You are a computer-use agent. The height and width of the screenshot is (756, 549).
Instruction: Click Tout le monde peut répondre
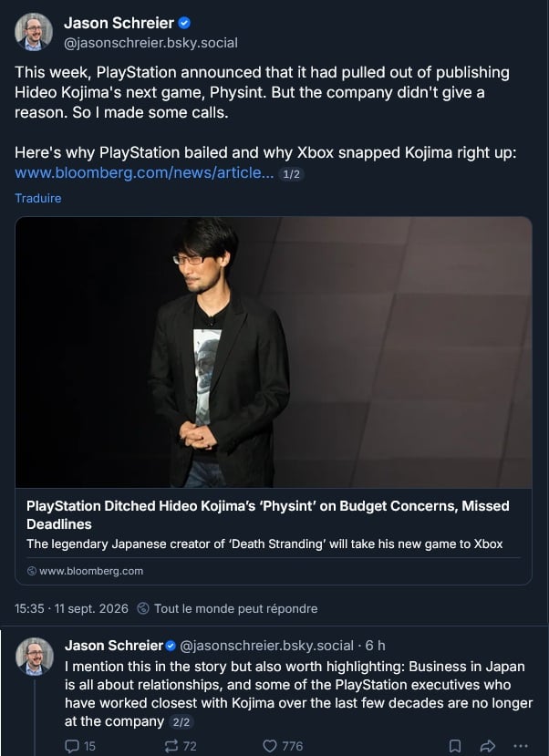pyautogui.click(x=235, y=608)
